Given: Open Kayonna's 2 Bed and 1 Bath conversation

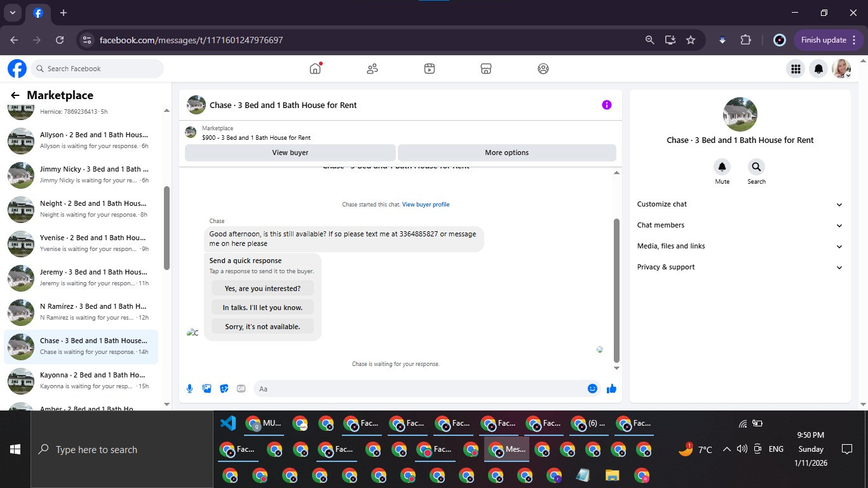Looking at the screenshot, I should (x=81, y=381).
